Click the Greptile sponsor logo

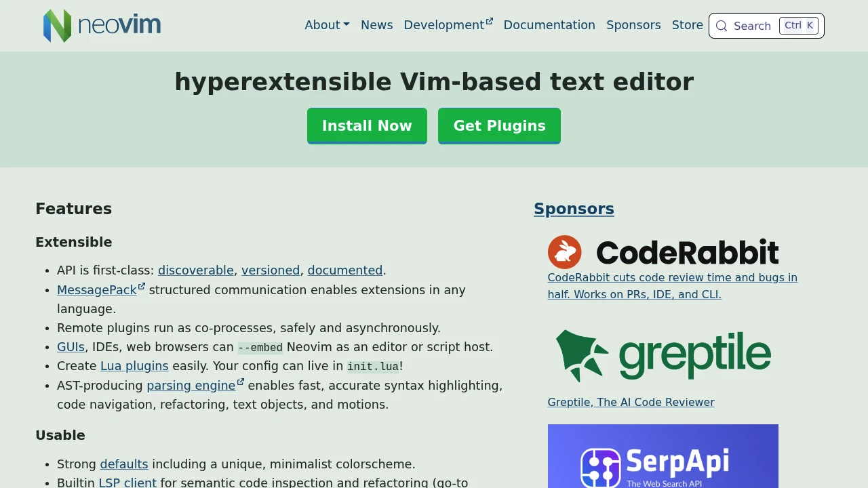click(x=663, y=356)
